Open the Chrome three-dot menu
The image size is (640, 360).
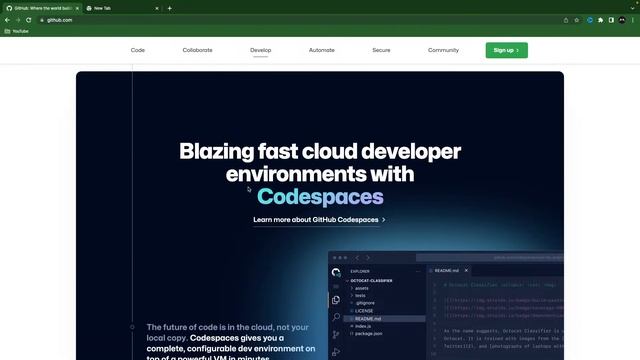coord(633,20)
